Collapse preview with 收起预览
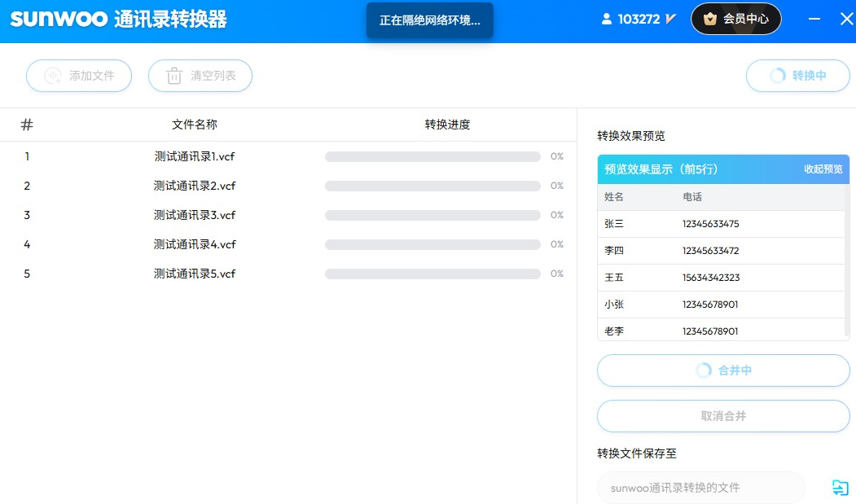856x504 pixels. coord(823,169)
